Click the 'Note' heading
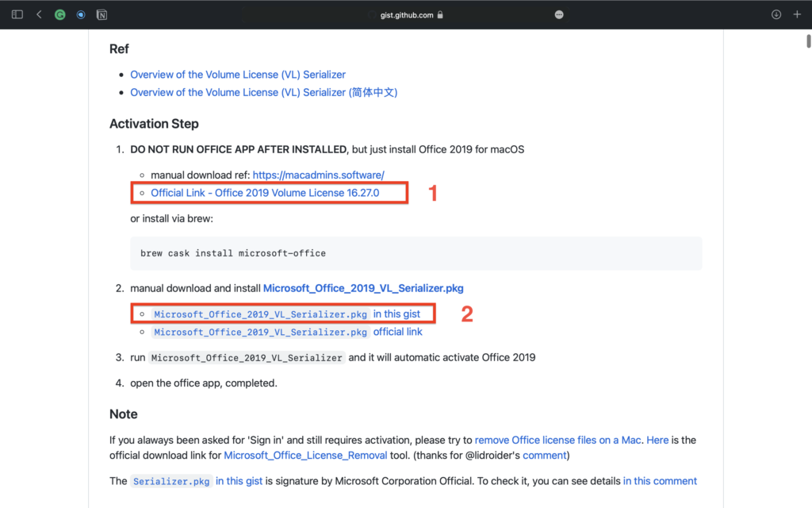The image size is (812, 508). click(x=123, y=414)
